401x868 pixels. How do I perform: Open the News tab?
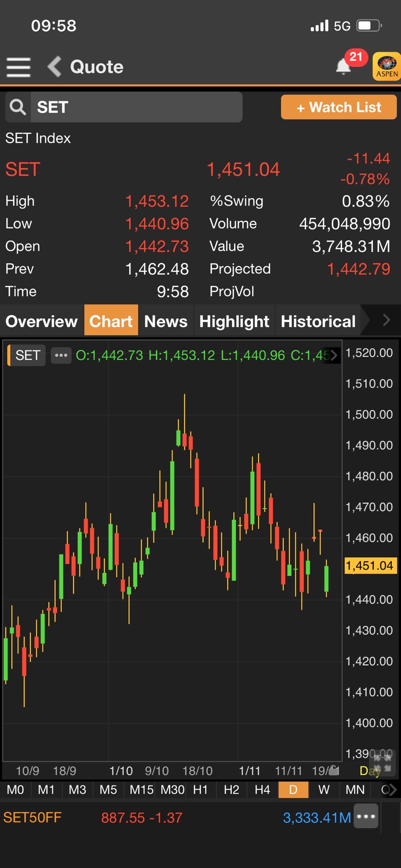click(x=166, y=321)
